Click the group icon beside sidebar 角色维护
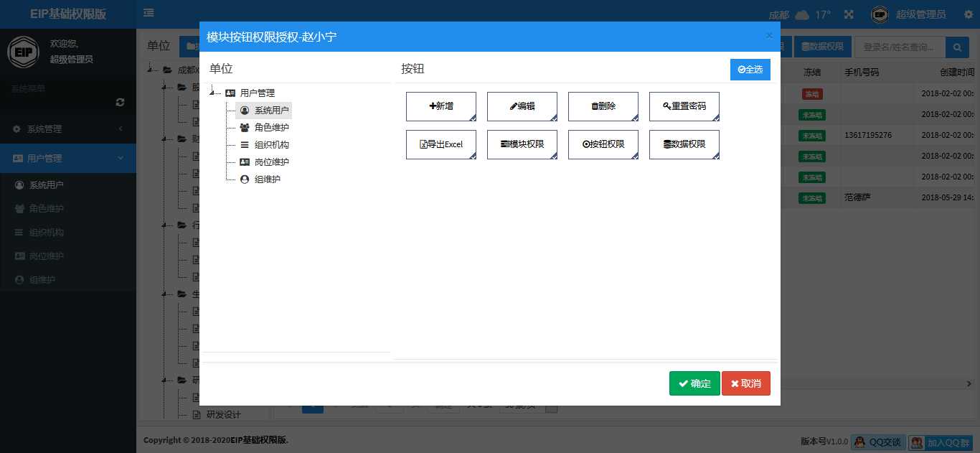 [x=19, y=209]
